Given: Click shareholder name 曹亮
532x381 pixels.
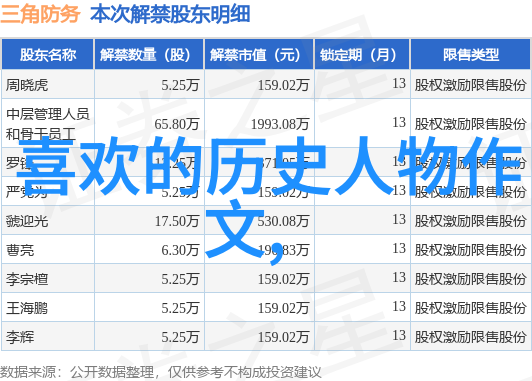Looking at the screenshot, I should coord(20,250).
